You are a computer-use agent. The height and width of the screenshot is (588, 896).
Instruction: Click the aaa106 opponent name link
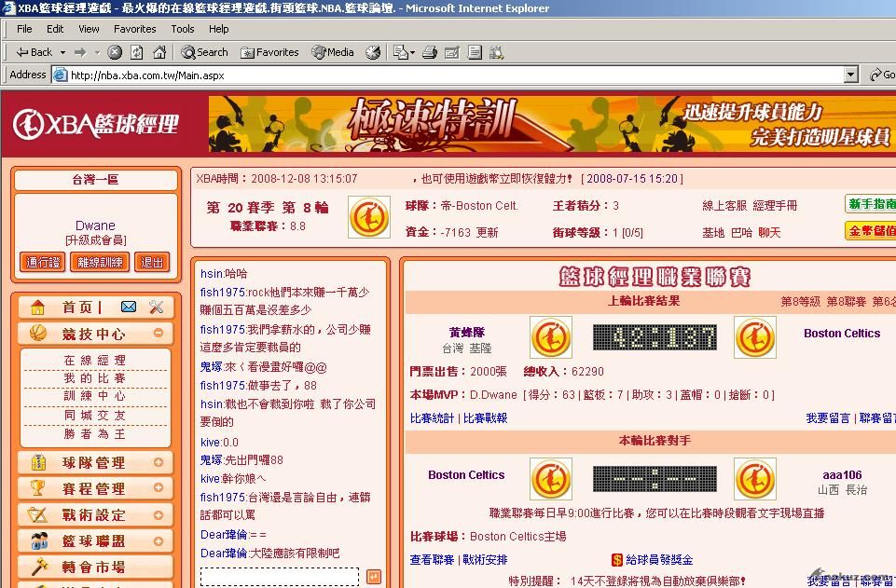click(x=842, y=475)
